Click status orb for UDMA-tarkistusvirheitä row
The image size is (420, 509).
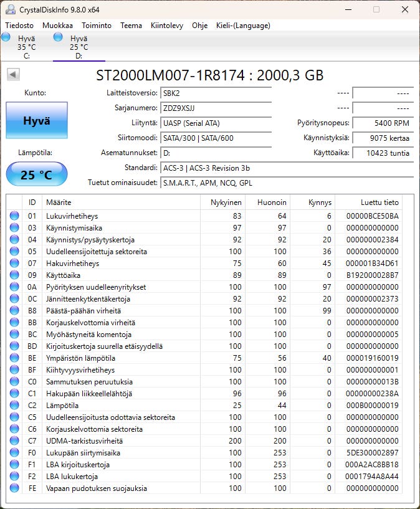[x=14, y=441]
